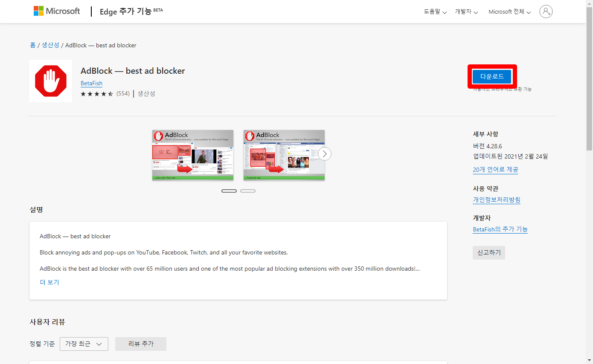Select the second carousel page indicator
593x364 pixels.
click(x=248, y=191)
